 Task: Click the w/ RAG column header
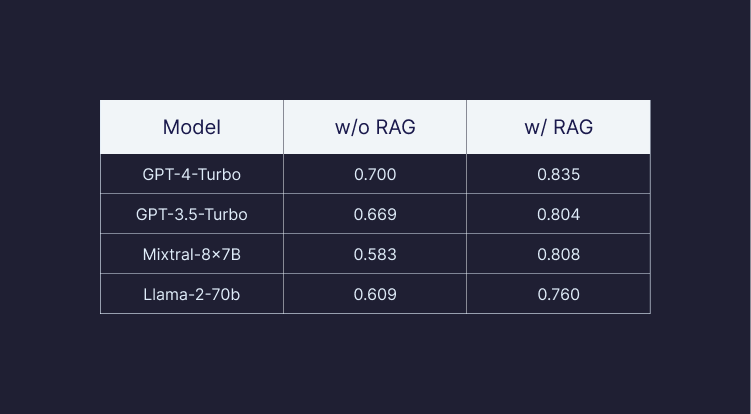click(x=558, y=127)
